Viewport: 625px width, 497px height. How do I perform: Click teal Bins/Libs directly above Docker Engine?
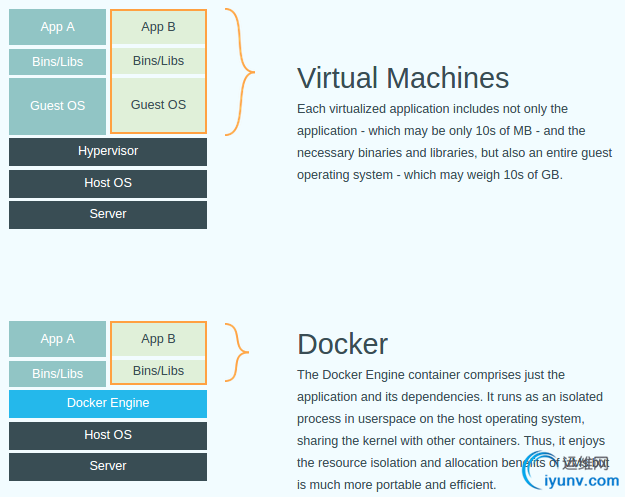(x=57, y=374)
